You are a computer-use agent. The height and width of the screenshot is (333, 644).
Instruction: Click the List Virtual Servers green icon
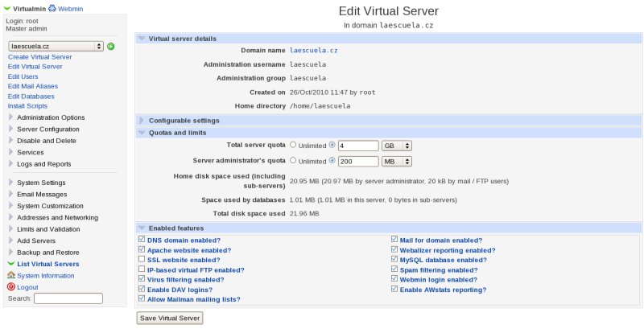point(10,264)
